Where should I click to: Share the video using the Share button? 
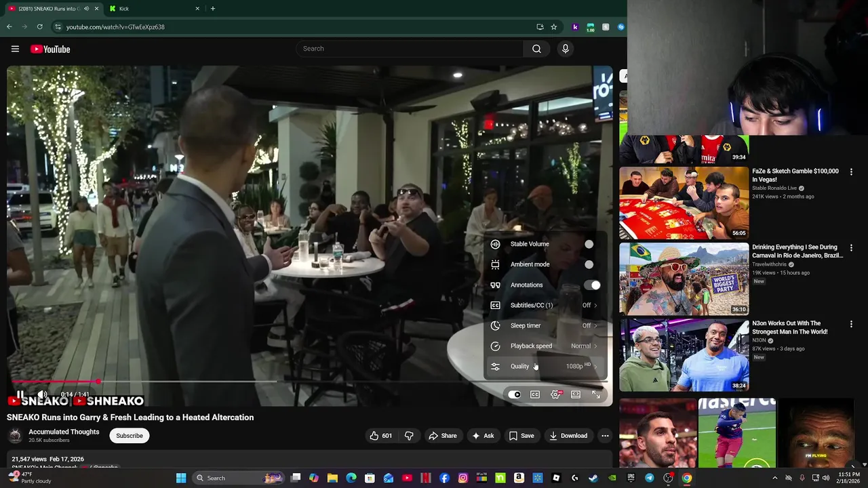(442, 436)
